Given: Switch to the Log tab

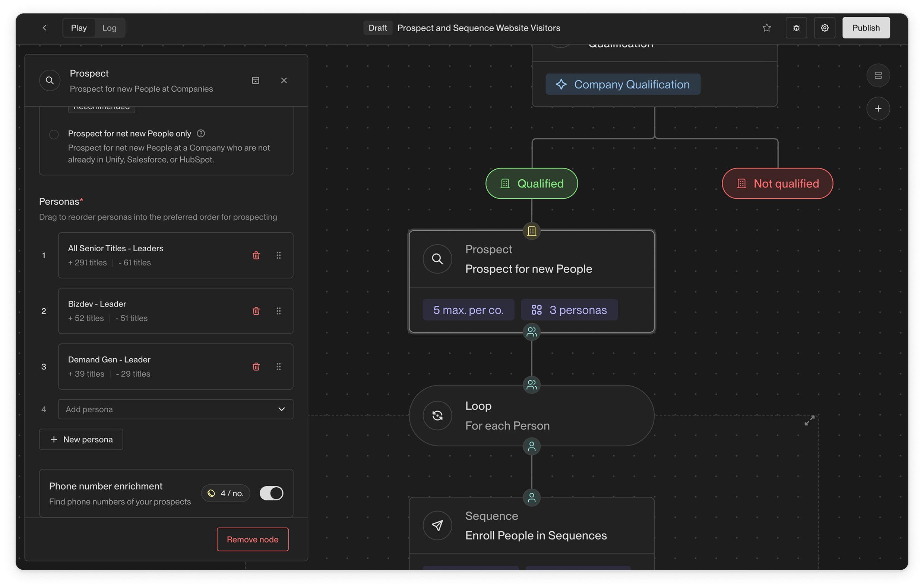Looking at the screenshot, I should pos(110,28).
